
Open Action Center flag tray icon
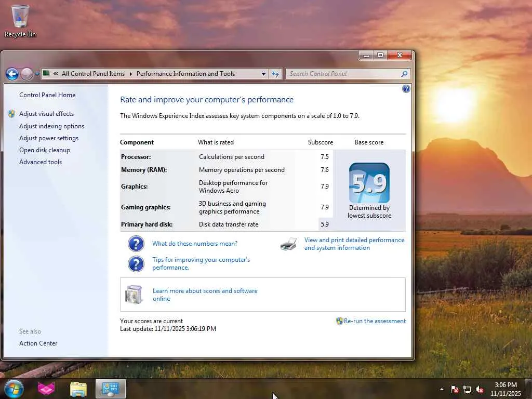pos(455,389)
